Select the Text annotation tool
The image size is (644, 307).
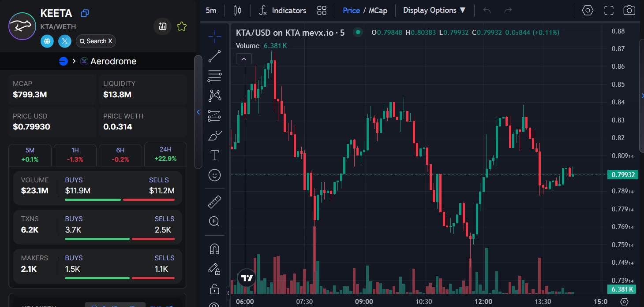pyautogui.click(x=215, y=155)
